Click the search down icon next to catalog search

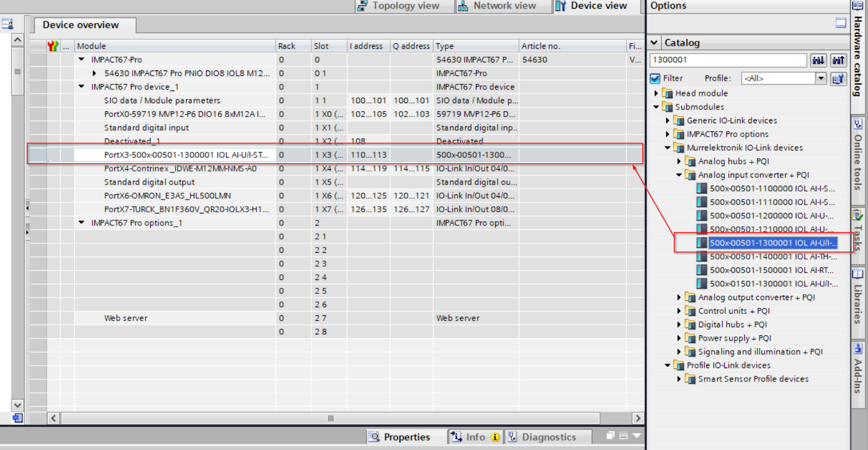818,60
